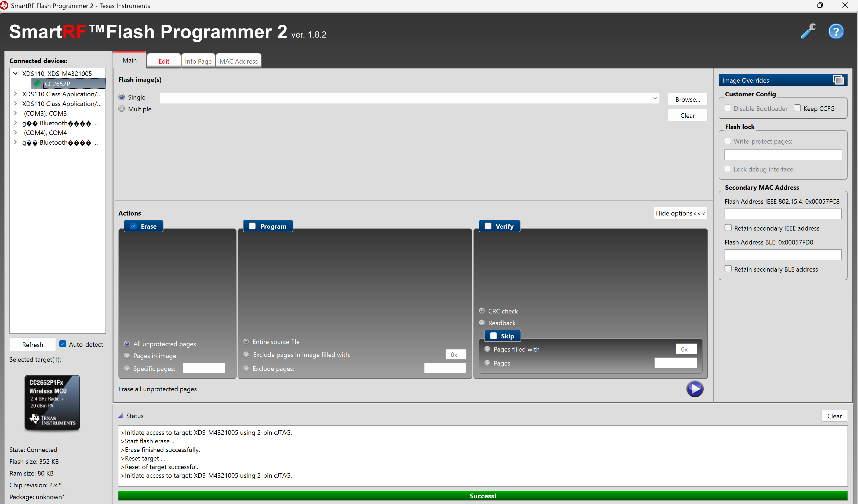This screenshot has width=858, height=504.
Task: Open the flash image file path dropdown
Action: [655, 99]
